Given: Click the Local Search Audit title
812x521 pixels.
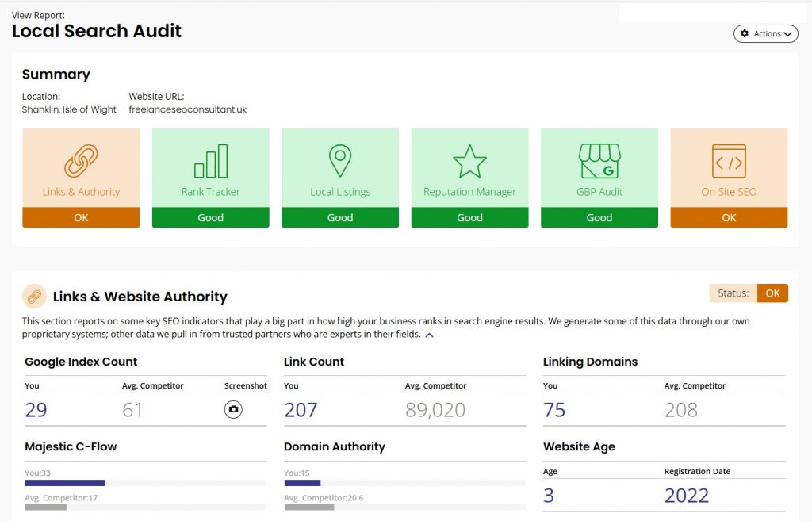Looking at the screenshot, I should tap(96, 31).
